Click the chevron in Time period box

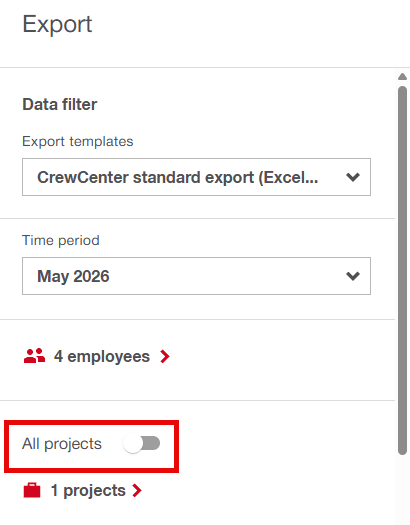[x=353, y=276]
